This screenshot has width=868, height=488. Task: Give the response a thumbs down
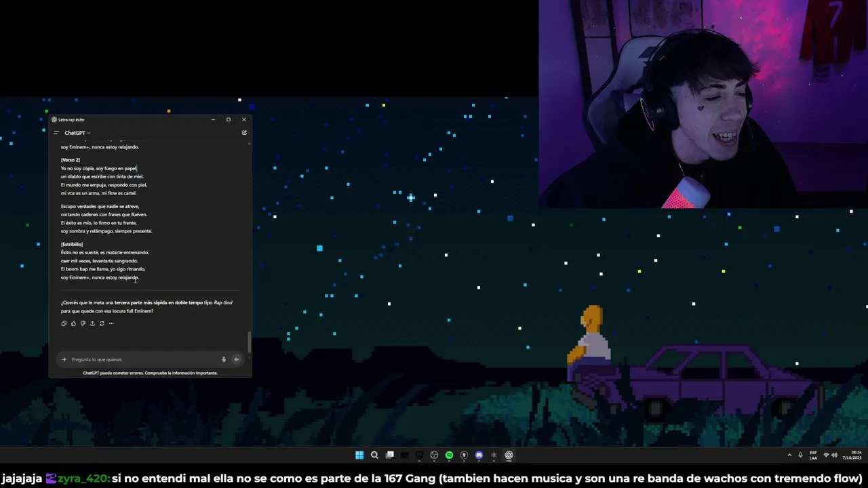coord(83,323)
